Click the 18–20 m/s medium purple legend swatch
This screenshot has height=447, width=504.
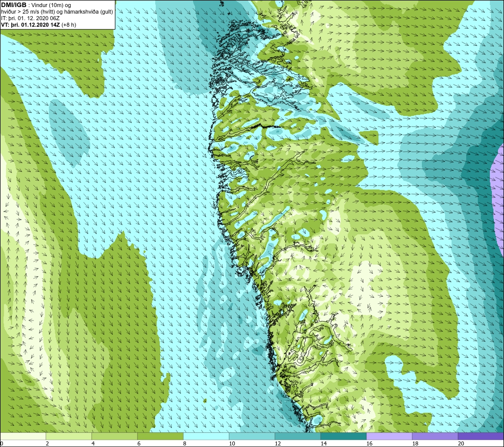435,436
